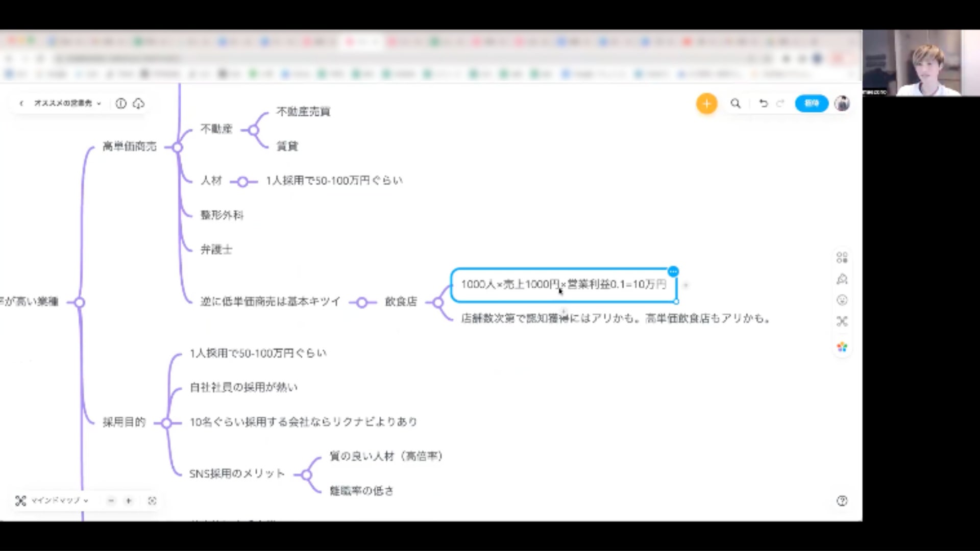
Task: Click the blue share button
Action: (811, 104)
